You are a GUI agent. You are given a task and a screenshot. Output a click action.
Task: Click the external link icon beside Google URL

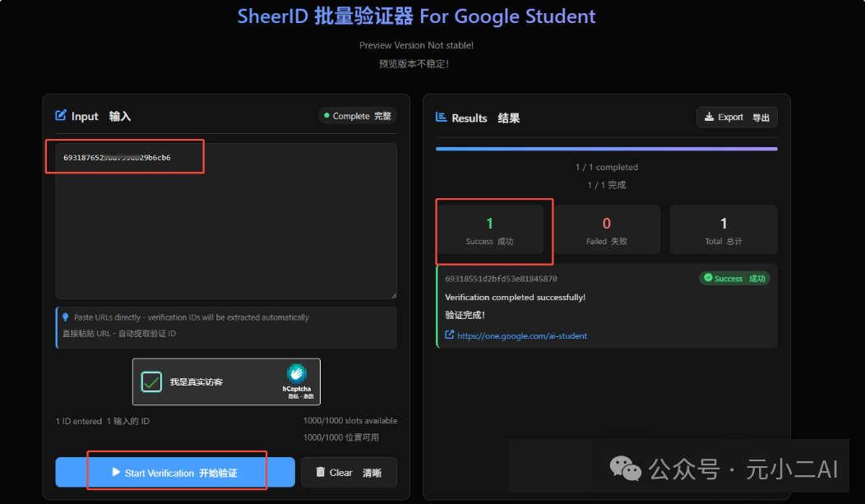[x=450, y=335]
